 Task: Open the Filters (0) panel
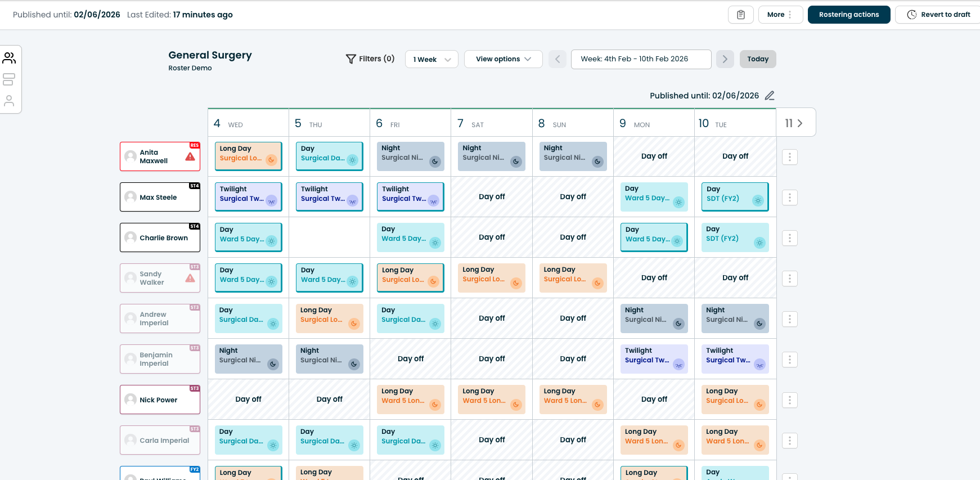(x=370, y=59)
